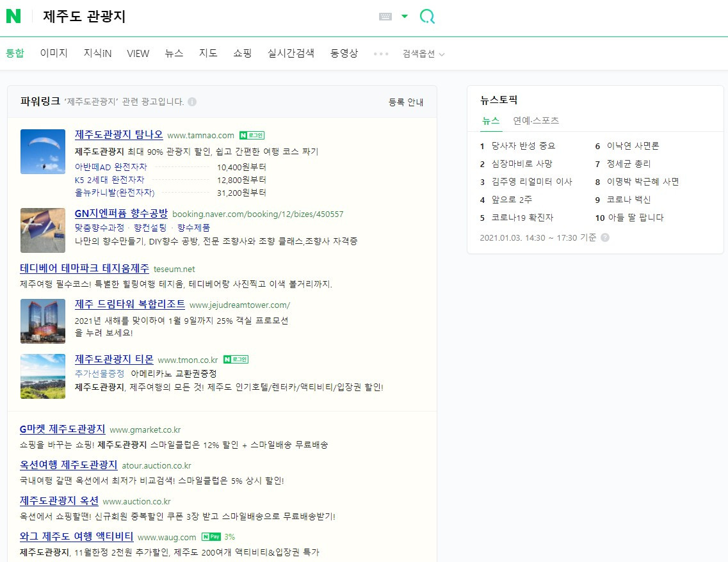728x562 pixels.
Task: Open 제주도관광지 티몬 link
Action: pos(114,359)
